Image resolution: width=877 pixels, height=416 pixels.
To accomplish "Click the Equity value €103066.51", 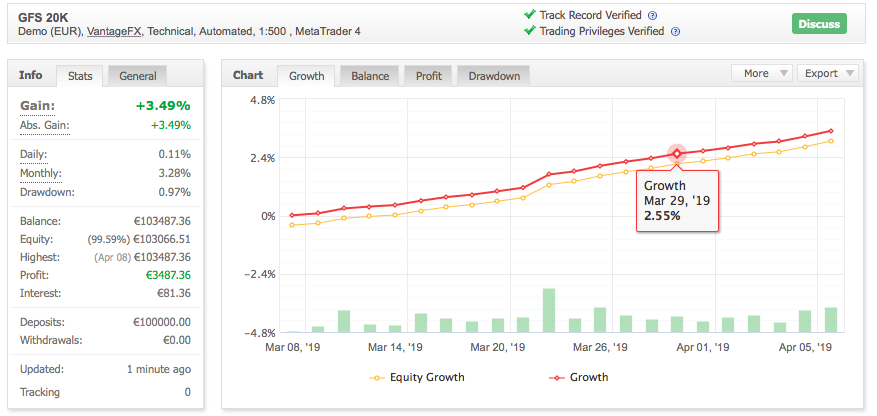I will [x=162, y=239].
